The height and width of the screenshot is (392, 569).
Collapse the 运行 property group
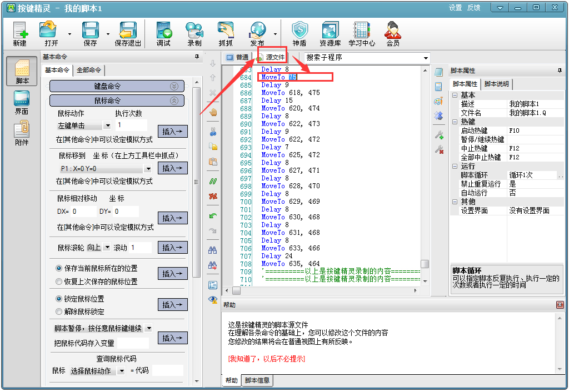coord(455,167)
